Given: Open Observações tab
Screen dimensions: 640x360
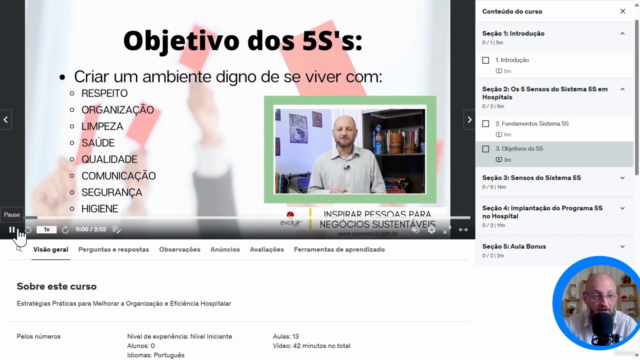Looking at the screenshot, I should 180,249.
